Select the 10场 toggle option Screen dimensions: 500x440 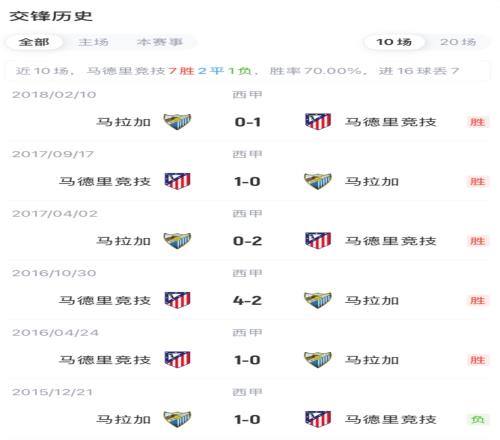pos(394,42)
